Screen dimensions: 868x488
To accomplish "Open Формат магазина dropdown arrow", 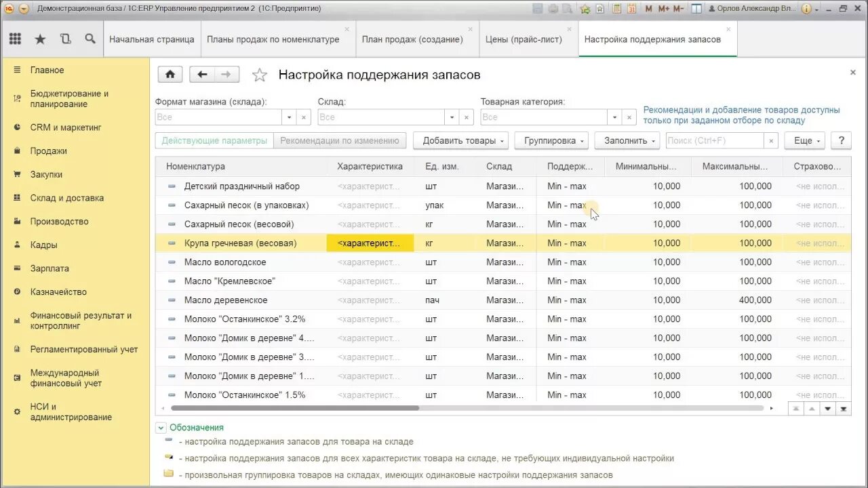I will point(290,117).
